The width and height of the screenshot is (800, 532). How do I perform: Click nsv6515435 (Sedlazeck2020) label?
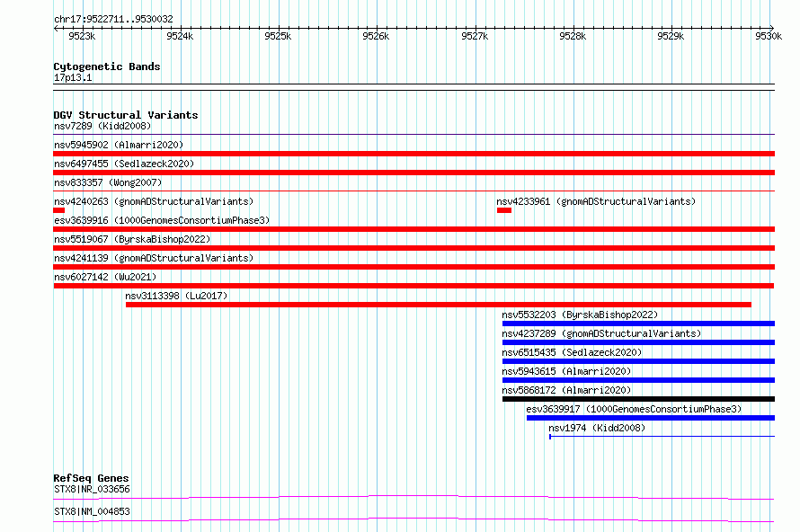pyautogui.click(x=572, y=352)
